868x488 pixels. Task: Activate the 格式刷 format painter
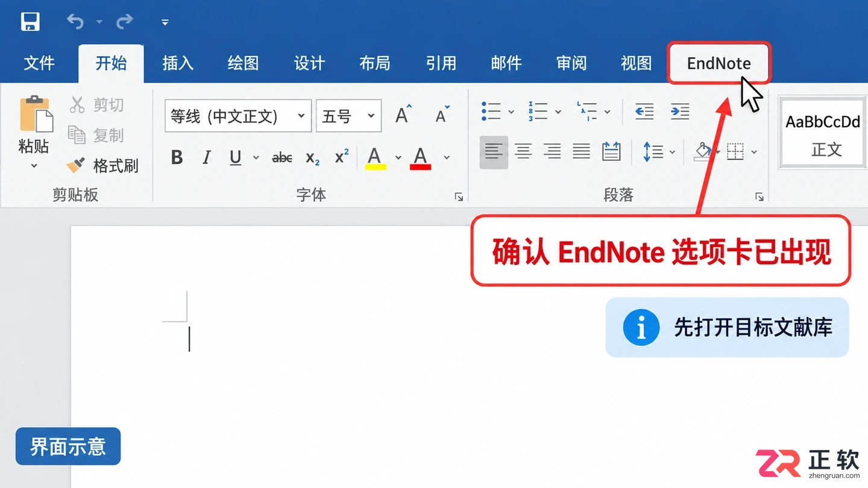(x=102, y=165)
